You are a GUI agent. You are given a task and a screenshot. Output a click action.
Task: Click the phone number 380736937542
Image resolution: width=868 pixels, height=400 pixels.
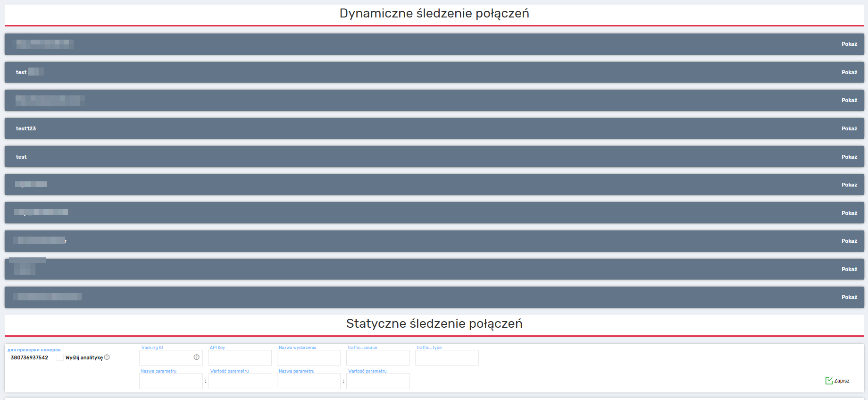pyautogui.click(x=29, y=357)
